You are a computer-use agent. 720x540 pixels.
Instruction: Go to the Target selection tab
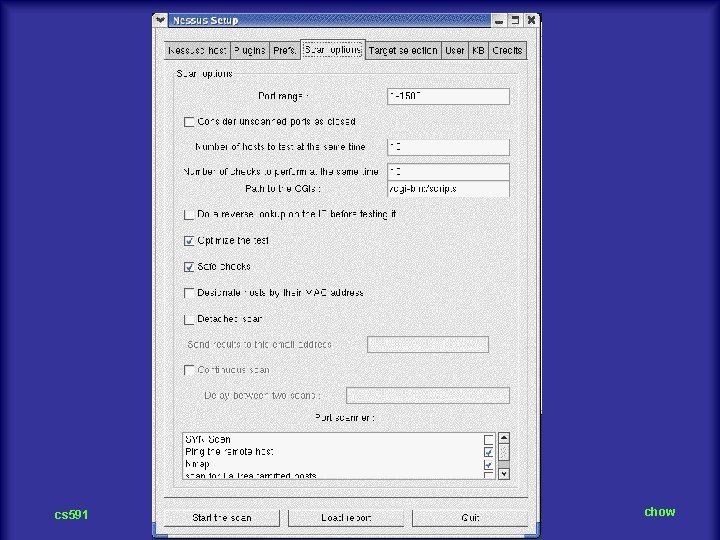point(403,51)
